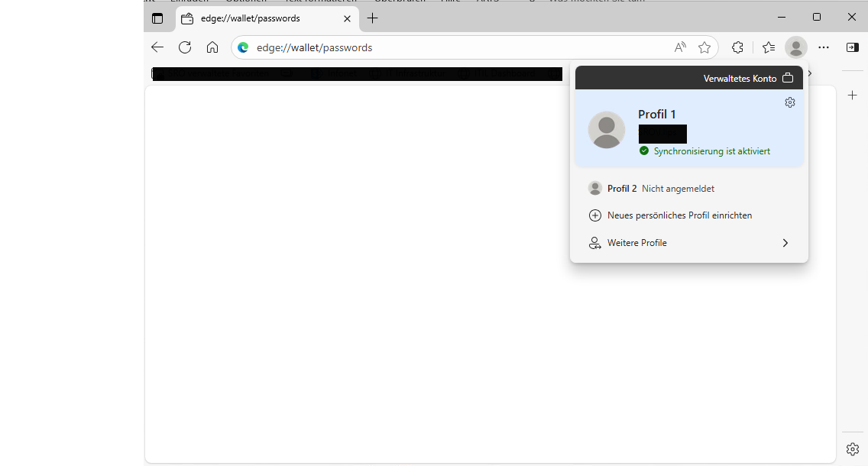Open sidebar settings gear at the bottom
The height and width of the screenshot is (466, 868).
point(853,449)
